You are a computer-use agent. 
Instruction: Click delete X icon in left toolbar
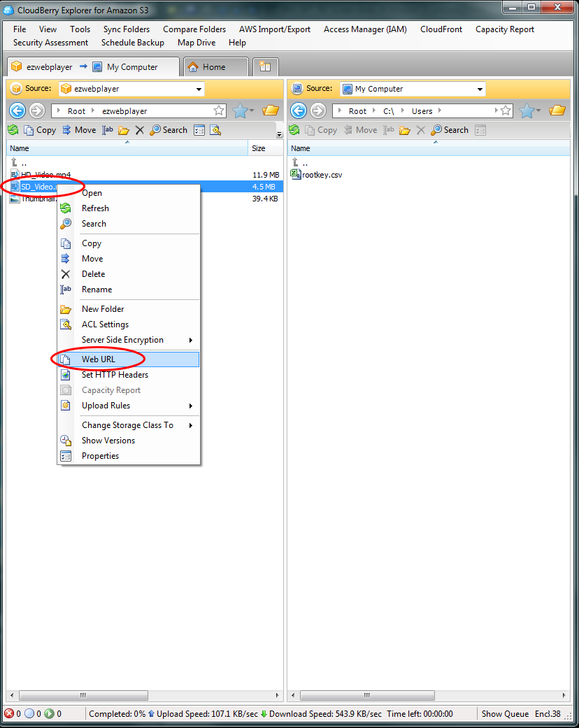coord(140,130)
